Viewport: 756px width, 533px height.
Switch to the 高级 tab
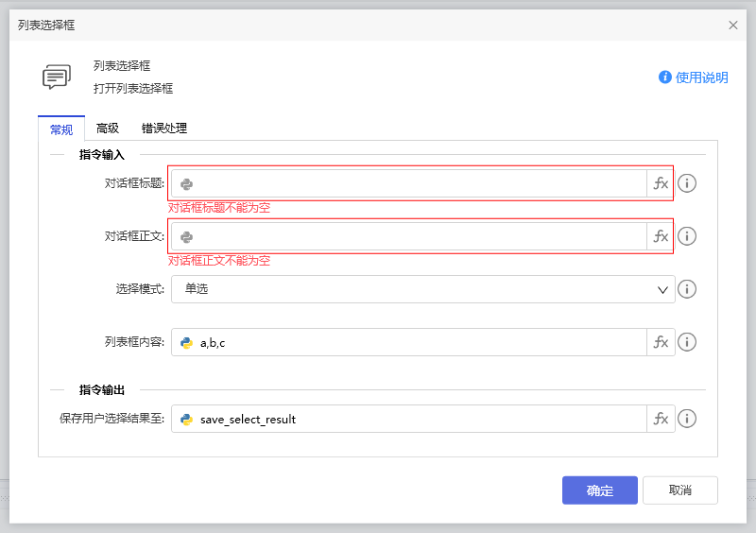(108, 129)
